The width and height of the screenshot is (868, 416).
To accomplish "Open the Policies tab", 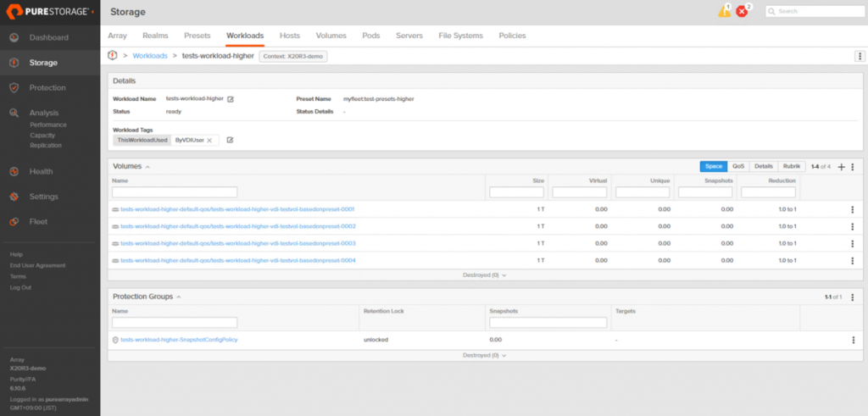I will [512, 36].
